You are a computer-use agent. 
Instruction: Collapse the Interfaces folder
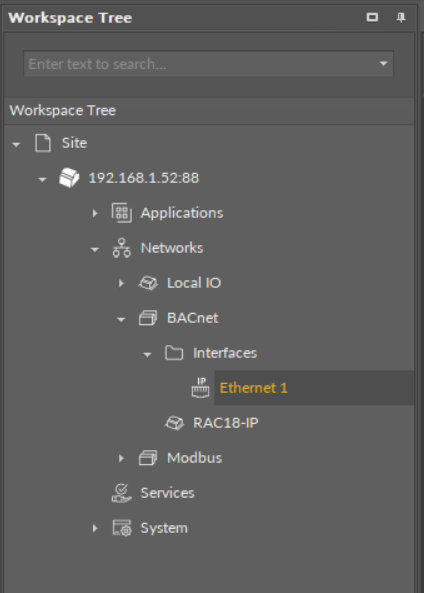tap(147, 354)
